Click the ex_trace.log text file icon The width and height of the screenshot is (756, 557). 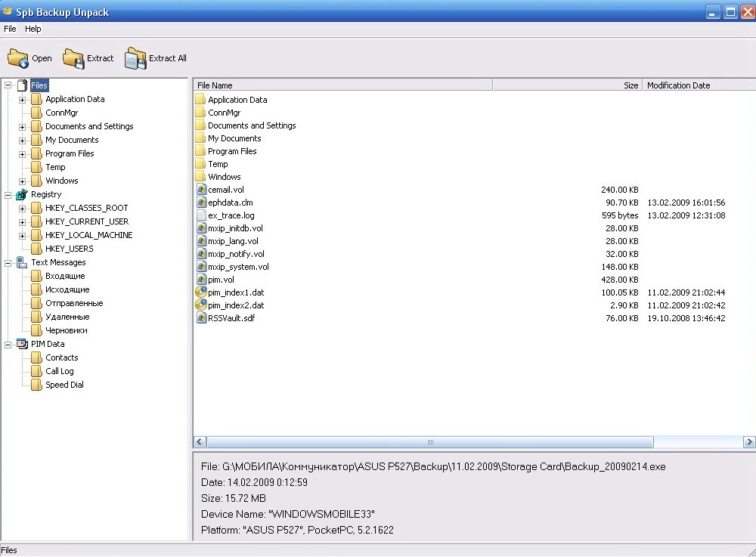click(202, 215)
